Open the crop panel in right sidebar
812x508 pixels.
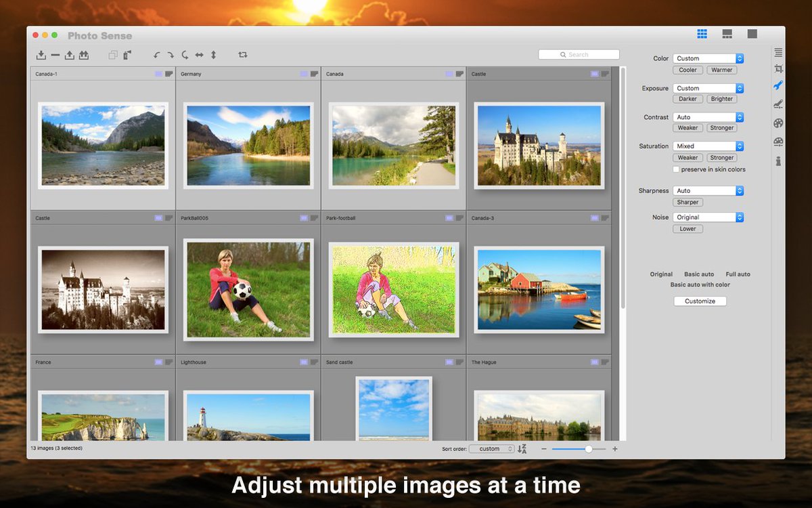(x=778, y=69)
